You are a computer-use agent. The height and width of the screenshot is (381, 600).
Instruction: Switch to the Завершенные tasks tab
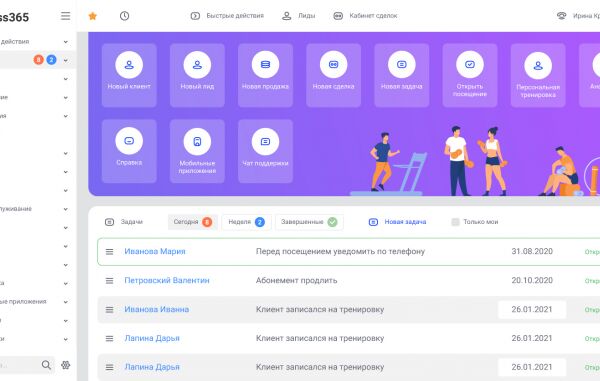[309, 222]
